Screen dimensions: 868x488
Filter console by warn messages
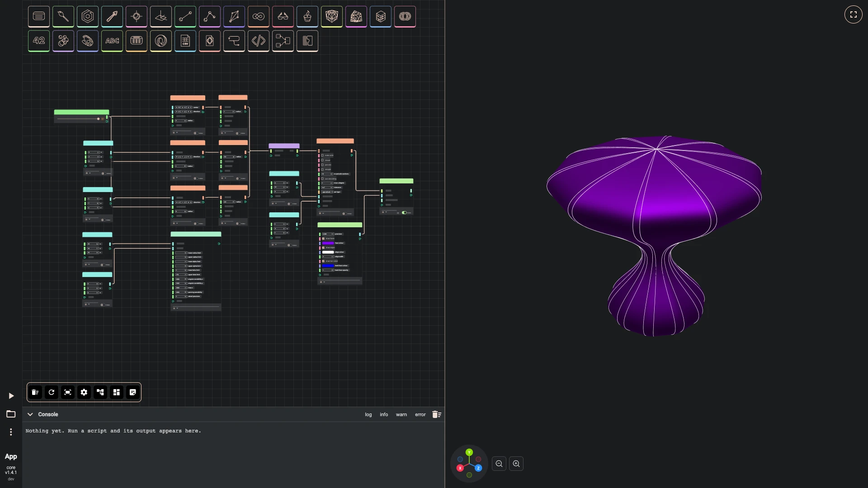point(401,414)
